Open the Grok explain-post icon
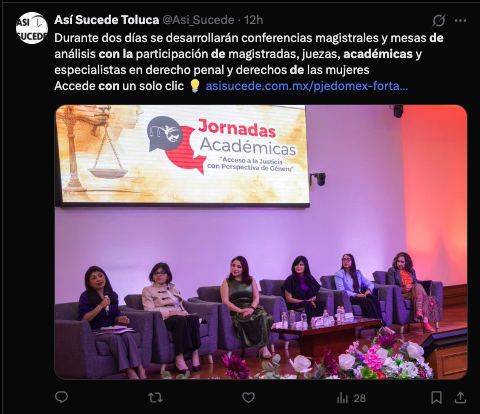 (x=439, y=21)
